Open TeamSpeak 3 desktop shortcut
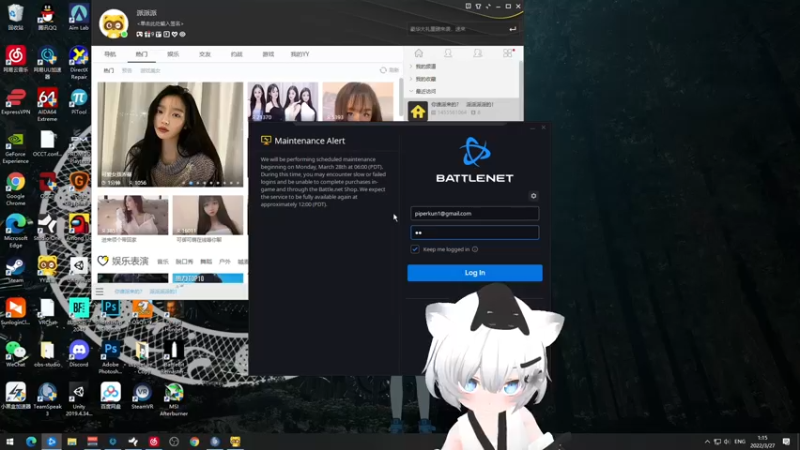This screenshot has width=800, height=450. [47, 399]
